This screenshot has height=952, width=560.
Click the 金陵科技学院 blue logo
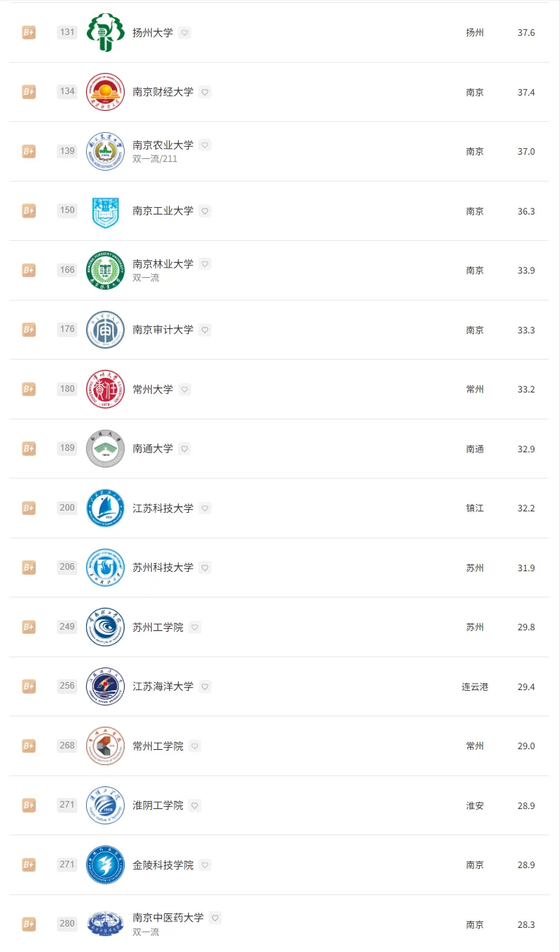106,864
